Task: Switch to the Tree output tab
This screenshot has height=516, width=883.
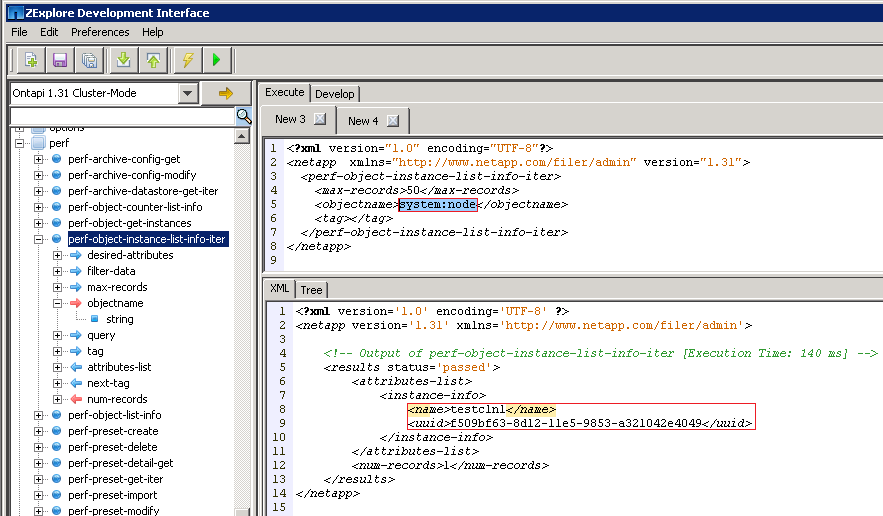Action: (x=311, y=290)
